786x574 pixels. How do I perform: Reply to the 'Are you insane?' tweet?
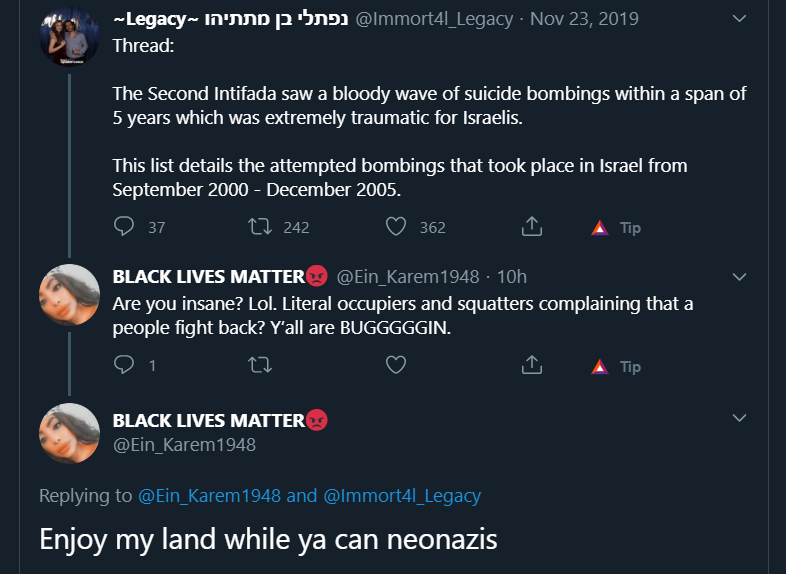(x=124, y=365)
